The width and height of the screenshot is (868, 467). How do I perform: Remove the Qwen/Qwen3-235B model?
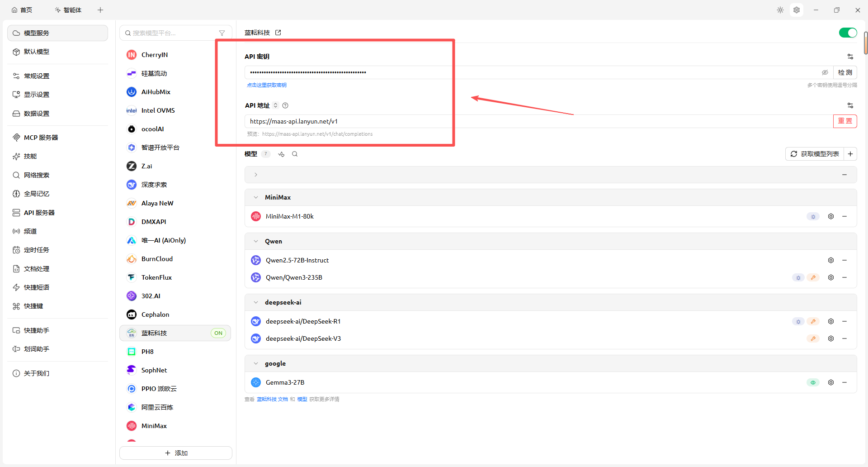(844, 277)
